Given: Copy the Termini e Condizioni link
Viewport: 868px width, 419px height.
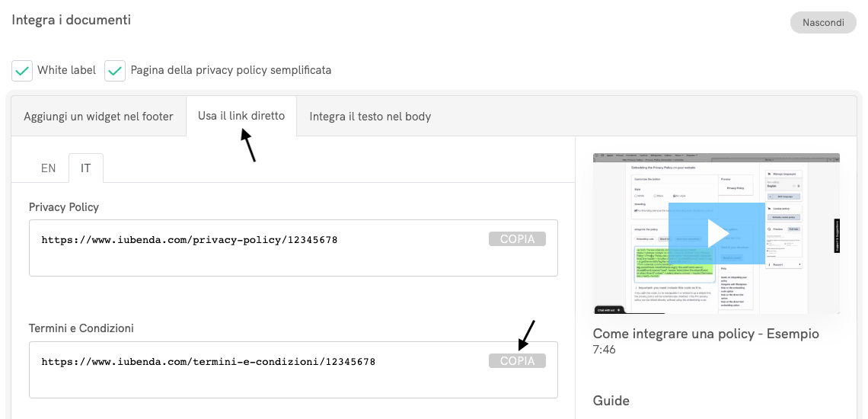Looking at the screenshot, I should pyautogui.click(x=517, y=361).
